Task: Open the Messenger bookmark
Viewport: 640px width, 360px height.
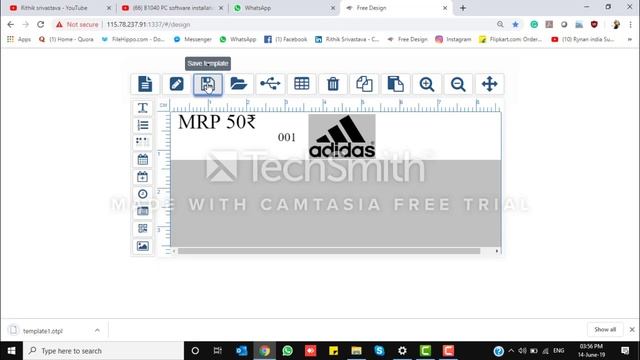Action: 193,39
